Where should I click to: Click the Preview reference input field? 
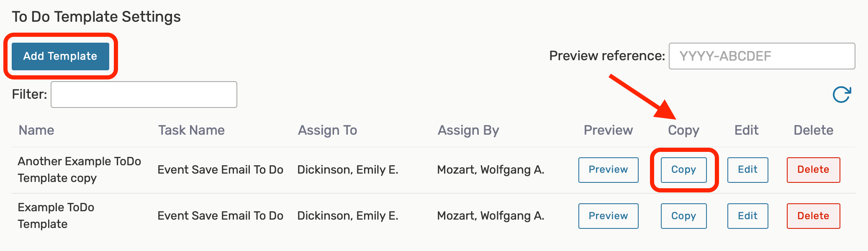(762, 56)
